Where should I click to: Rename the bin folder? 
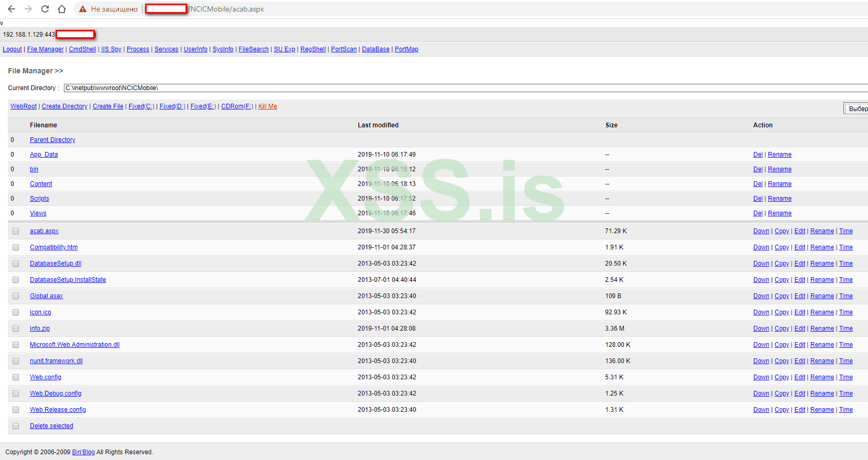pos(779,169)
